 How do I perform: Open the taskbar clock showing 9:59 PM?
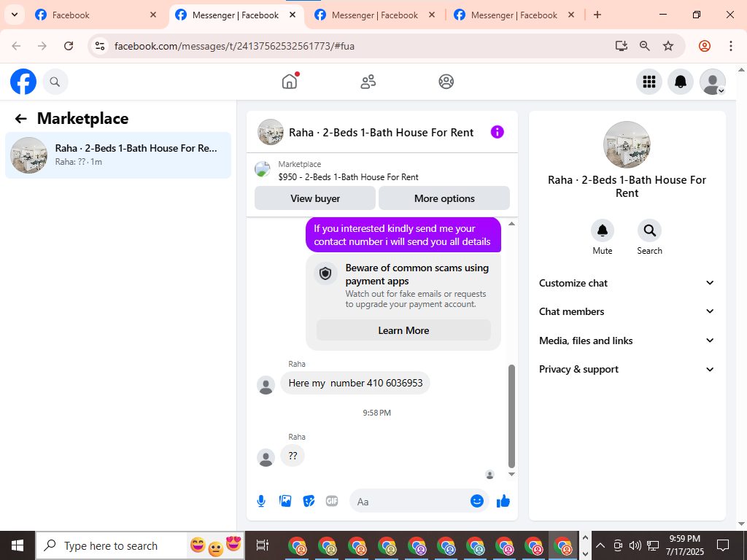(684, 545)
